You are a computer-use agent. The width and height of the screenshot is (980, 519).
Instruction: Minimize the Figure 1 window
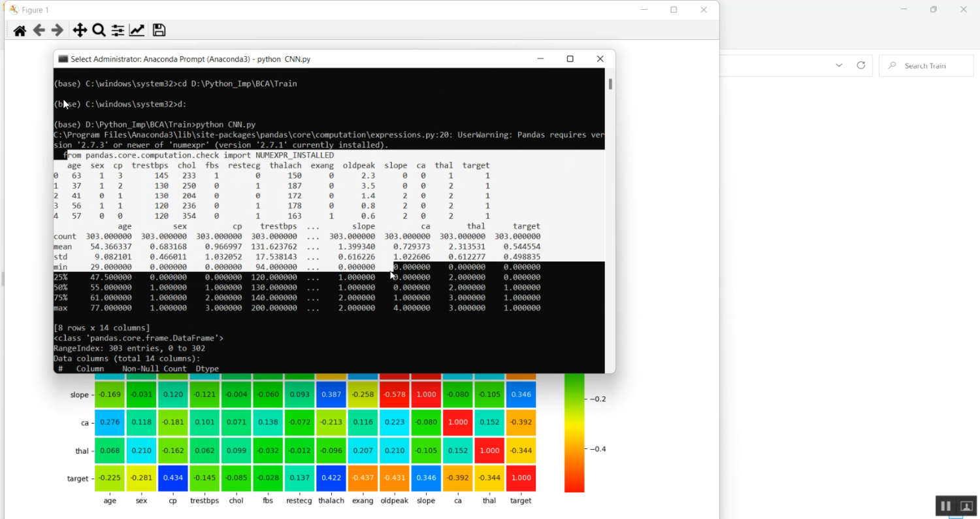pyautogui.click(x=644, y=10)
